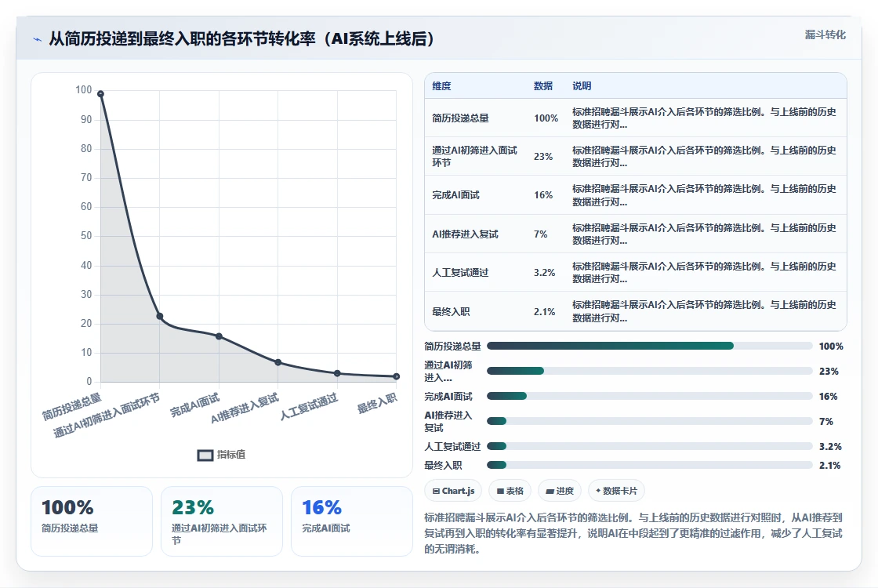Click the chart data point for 简历投递总量
Viewport: 878px width, 588px height.
tap(101, 94)
